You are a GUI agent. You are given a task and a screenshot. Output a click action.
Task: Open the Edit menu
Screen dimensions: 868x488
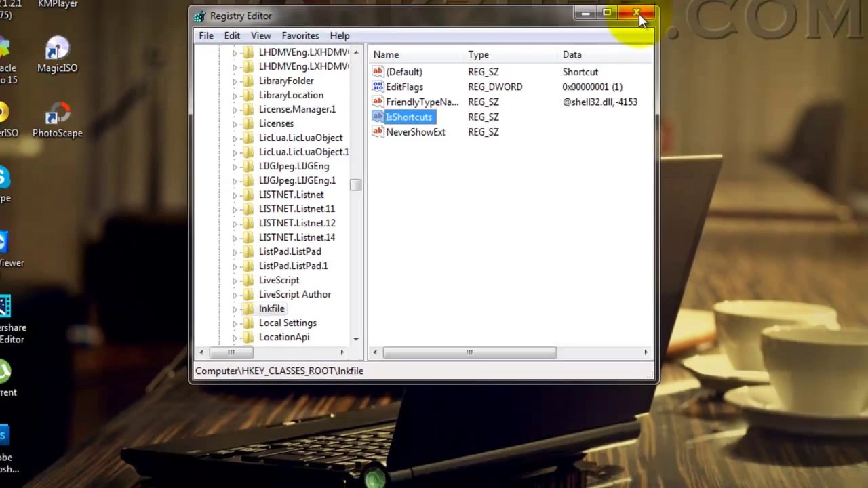point(232,36)
